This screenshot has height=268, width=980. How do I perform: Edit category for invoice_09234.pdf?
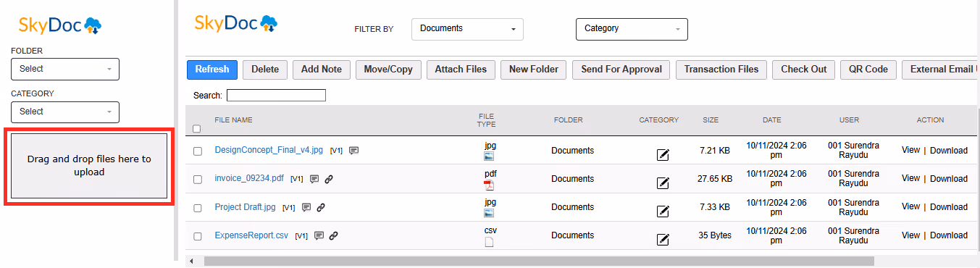pyautogui.click(x=662, y=183)
